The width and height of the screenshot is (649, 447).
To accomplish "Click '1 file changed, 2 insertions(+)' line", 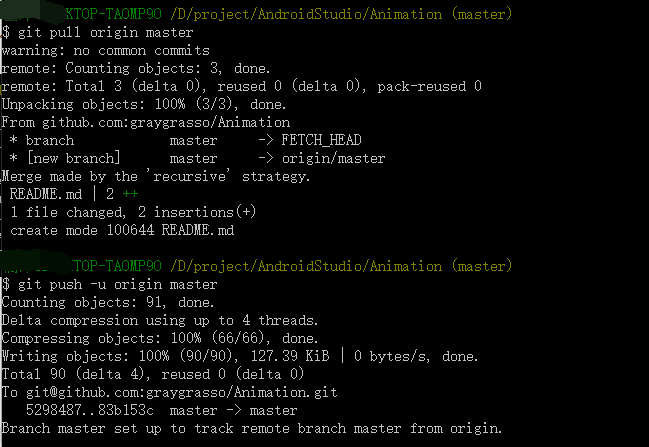I will click(x=133, y=212).
